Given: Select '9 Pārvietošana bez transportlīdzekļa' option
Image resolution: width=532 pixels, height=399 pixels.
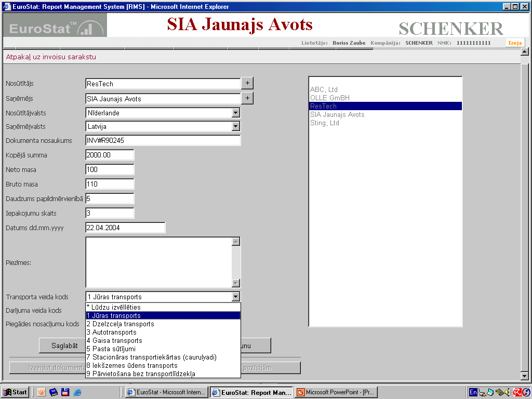Looking at the screenshot, I should point(163,374).
